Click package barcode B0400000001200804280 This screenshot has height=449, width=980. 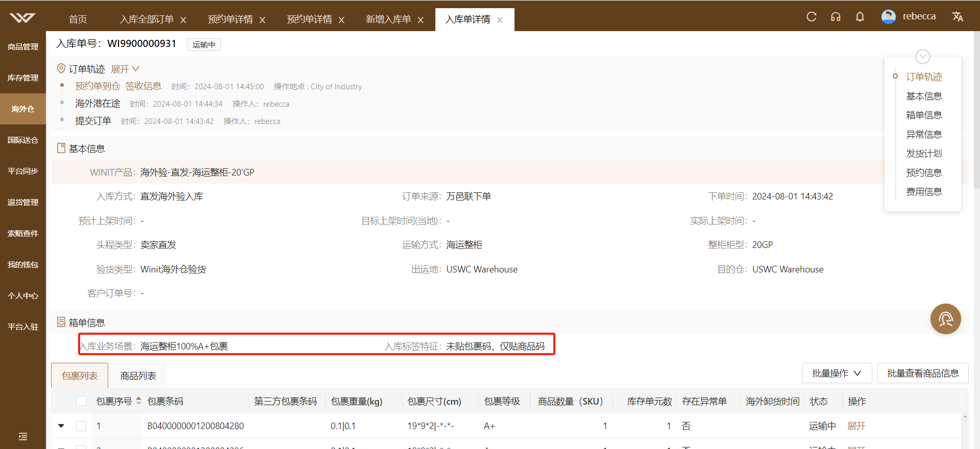click(x=195, y=426)
